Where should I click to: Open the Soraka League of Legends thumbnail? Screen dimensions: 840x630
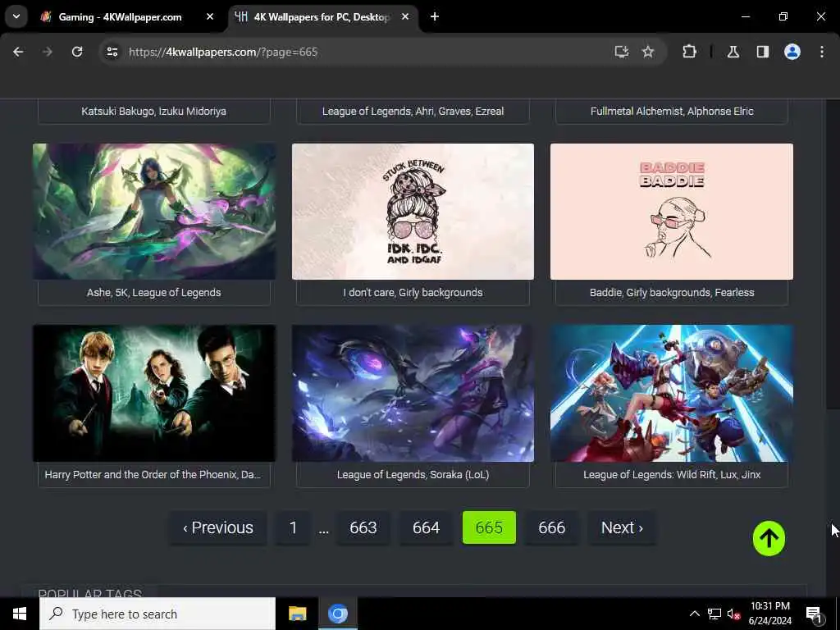[x=413, y=393]
